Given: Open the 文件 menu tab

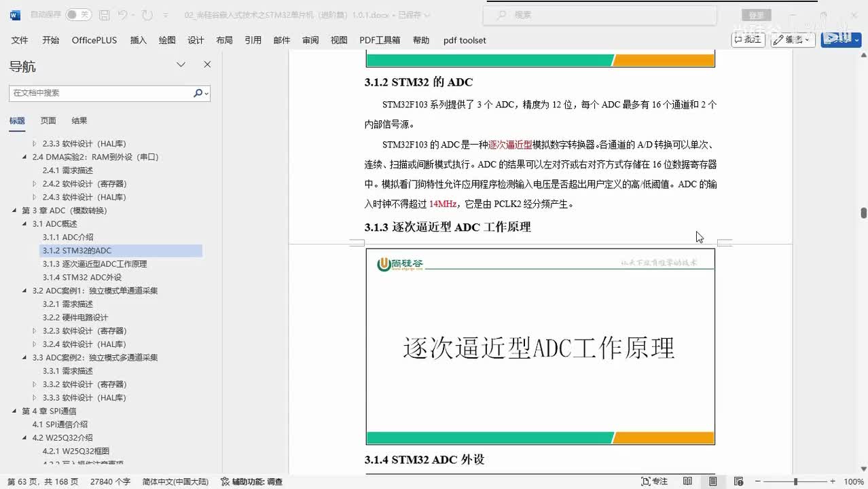Looking at the screenshot, I should pos(20,40).
